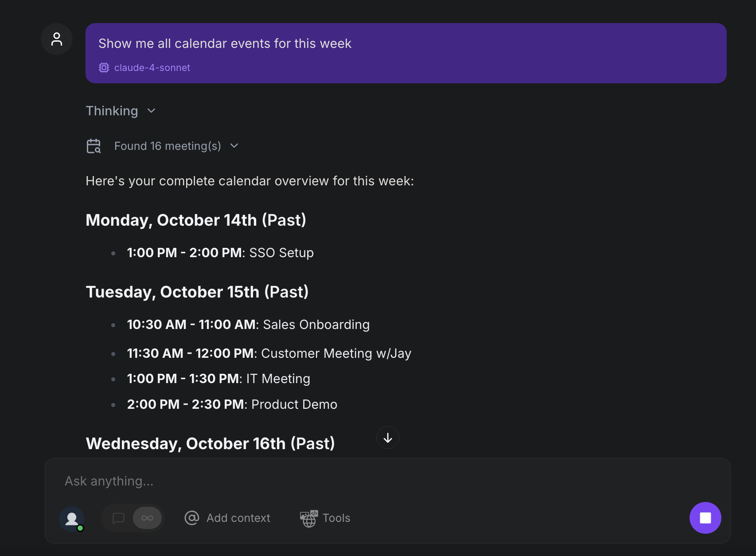Click the white square stop icon
Viewport: 756px width, 556px height.
(x=705, y=518)
